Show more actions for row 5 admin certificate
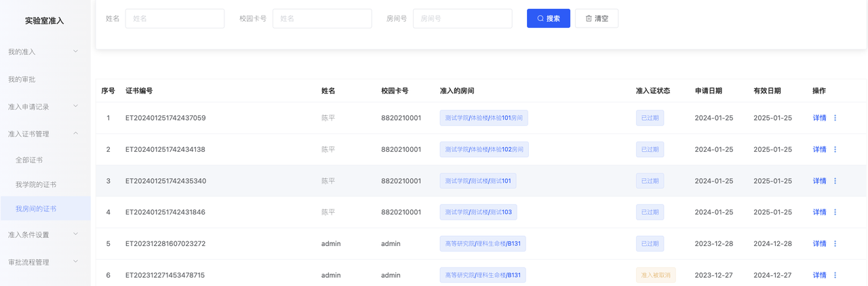This screenshot has width=868, height=286. click(x=835, y=244)
